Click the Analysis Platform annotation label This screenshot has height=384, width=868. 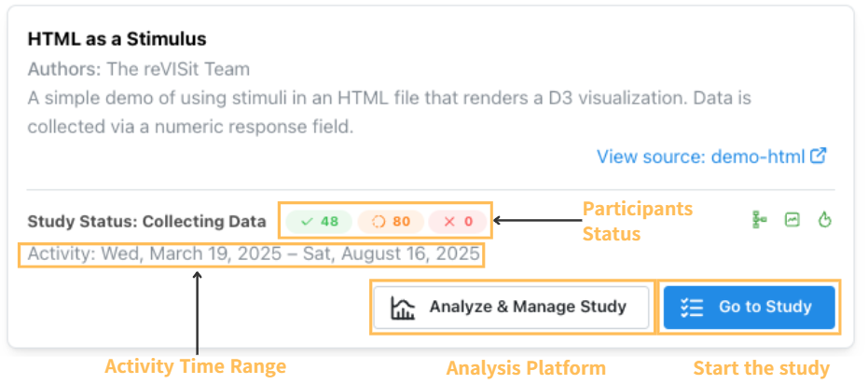click(526, 368)
